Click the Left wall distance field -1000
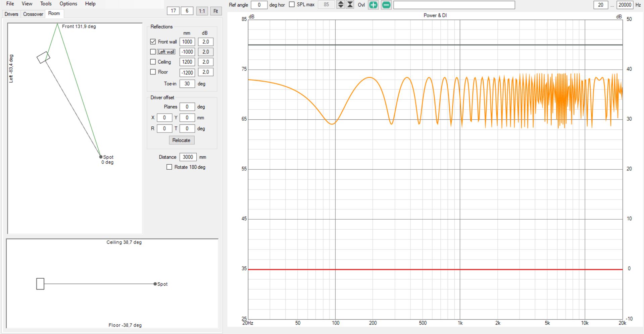 (187, 52)
